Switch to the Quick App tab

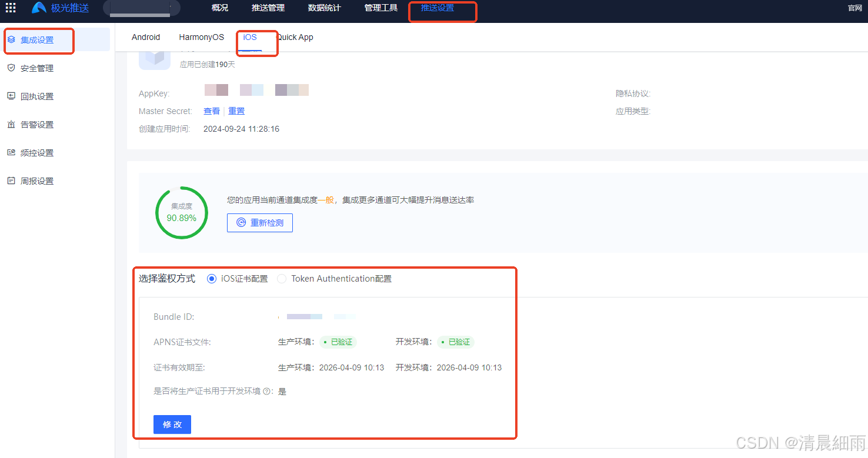[295, 37]
